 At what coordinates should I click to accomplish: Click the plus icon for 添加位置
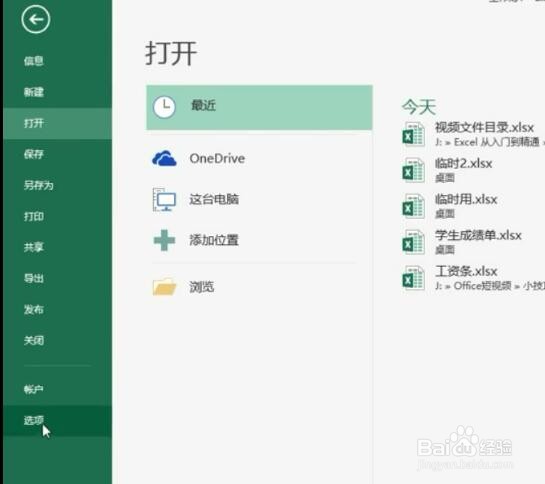164,240
